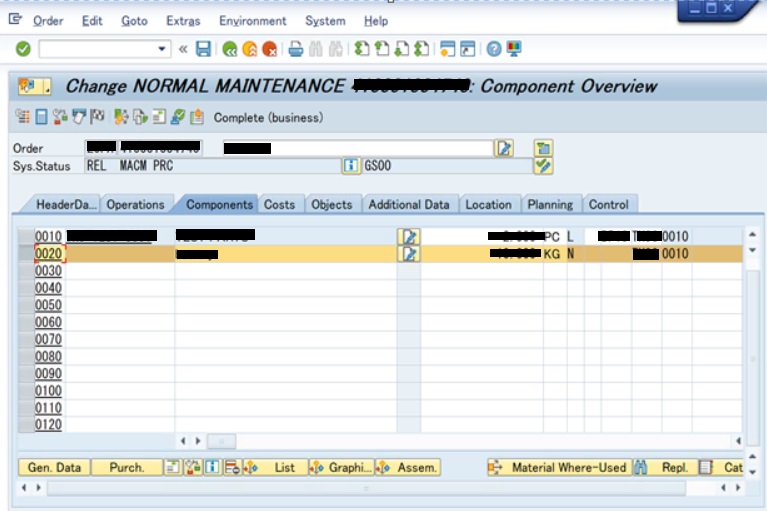Click the green Back arrow icon

click(x=230, y=49)
